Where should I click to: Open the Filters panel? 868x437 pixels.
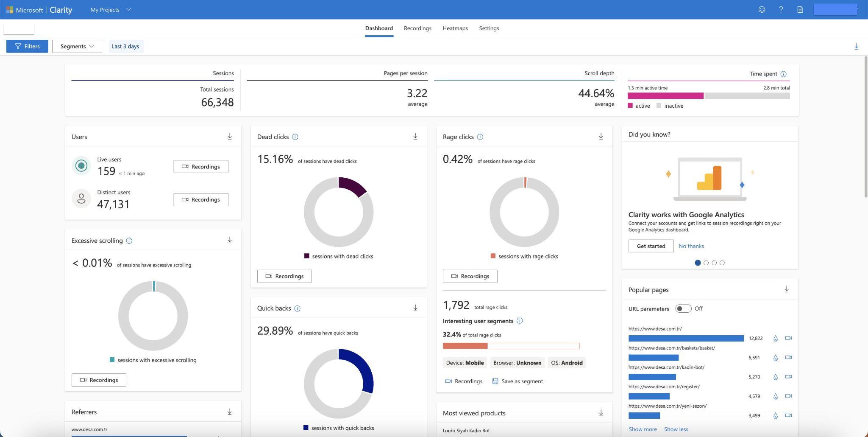coord(27,46)
